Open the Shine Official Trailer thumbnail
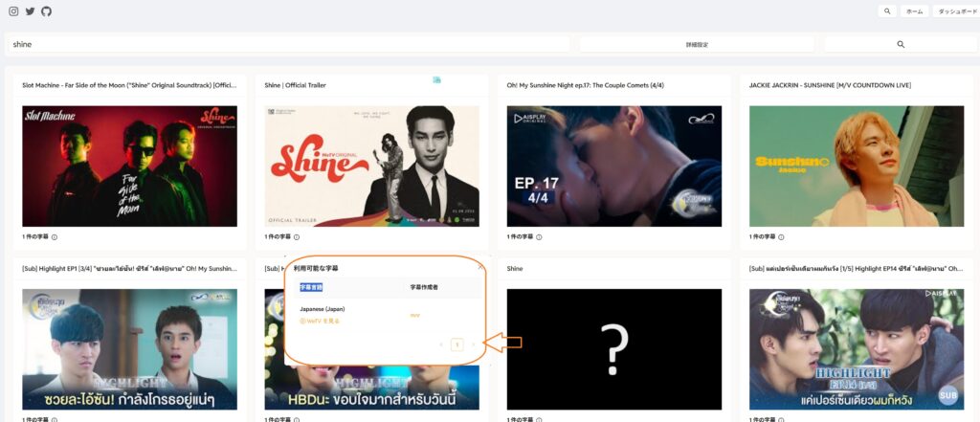 coord(372,166)
